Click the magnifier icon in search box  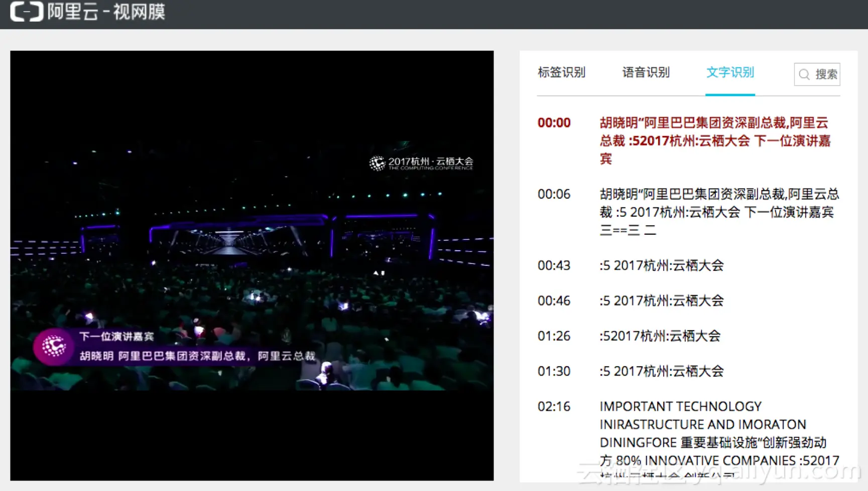click(804, 75)
